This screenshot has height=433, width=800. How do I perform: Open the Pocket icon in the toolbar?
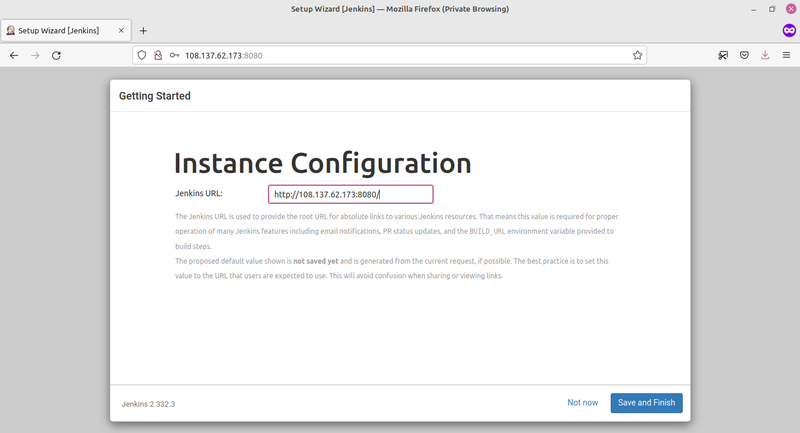(744, 56)
